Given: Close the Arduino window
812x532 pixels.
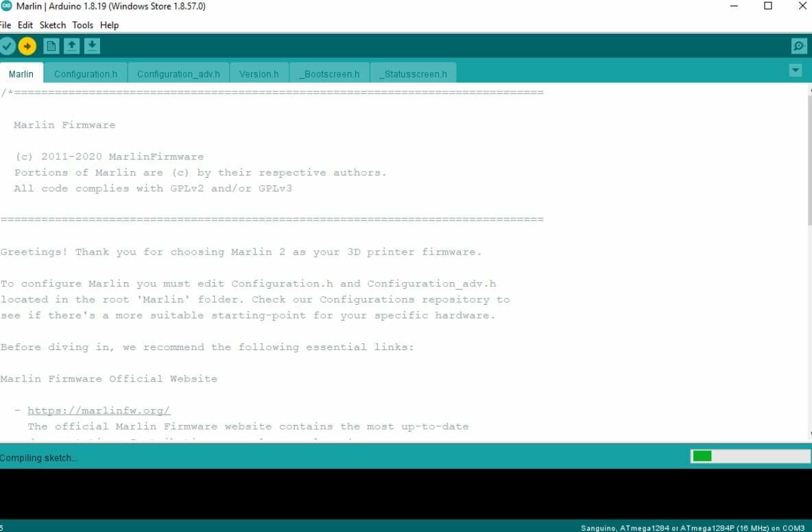Looking at the screenshot, I should point(802,5).
